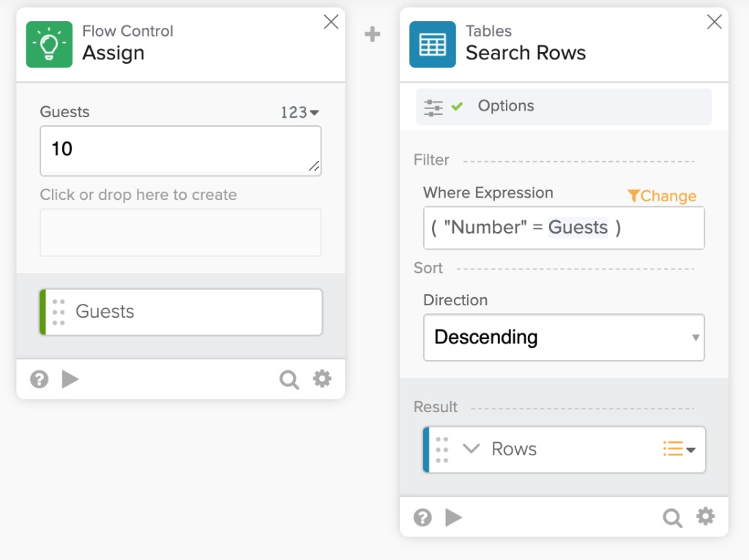Click the empty Click or drop here field

coord(180,231)
